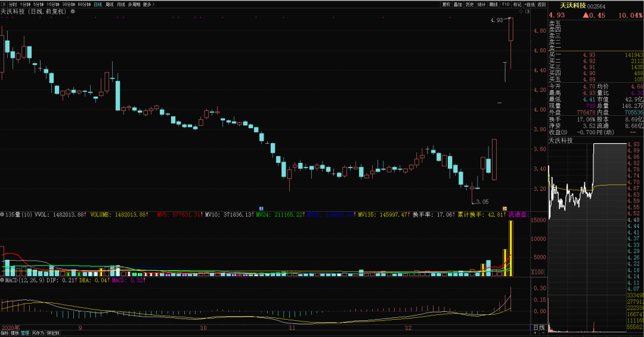
Task: Click the 买五 4.89 bid row
Action: coord(596,79)
